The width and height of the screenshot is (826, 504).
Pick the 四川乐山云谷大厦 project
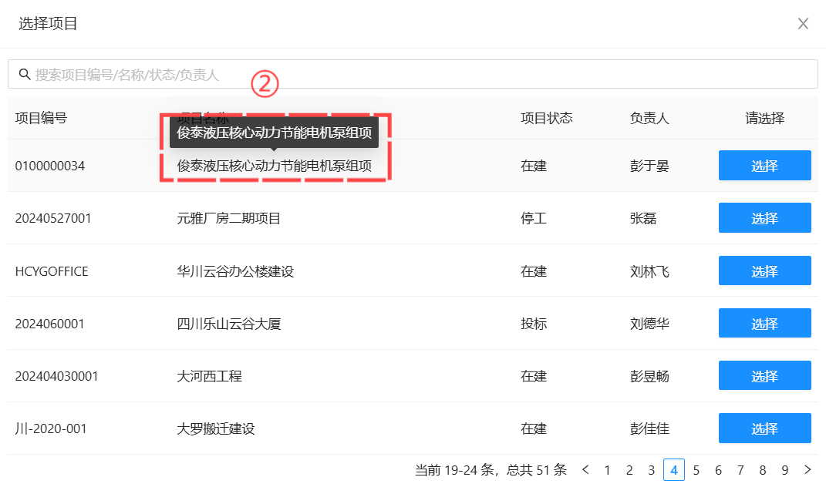click(x=764, y=324)
